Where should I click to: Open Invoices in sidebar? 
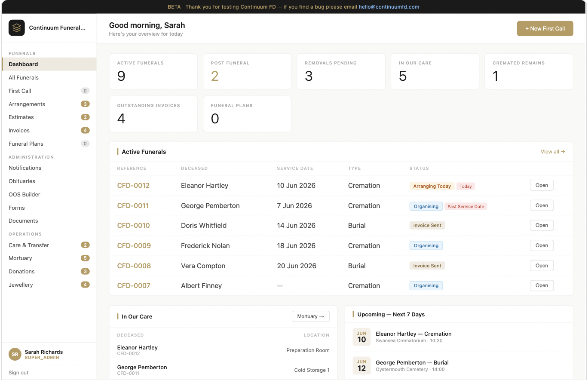[49, 130]
